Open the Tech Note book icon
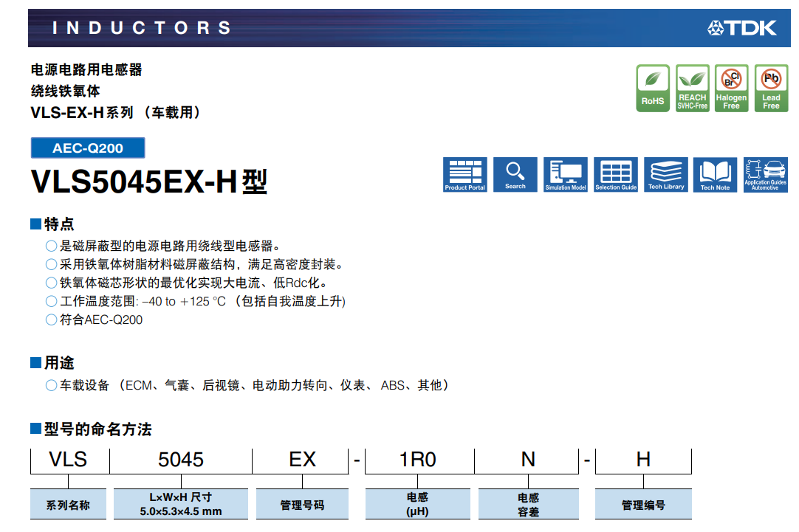Image resolution: width=799 pixels, height=532 pixels. pyautogui.click(x=715, y=175)
